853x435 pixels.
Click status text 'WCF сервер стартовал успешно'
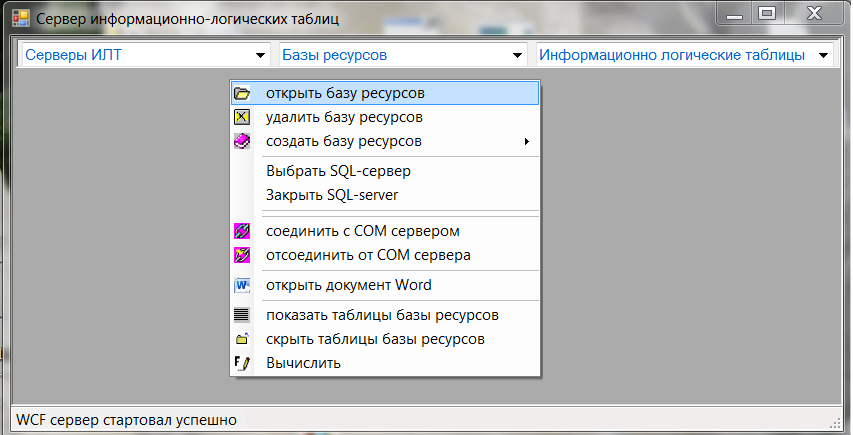pyautogui.click(x=126, y=420)
